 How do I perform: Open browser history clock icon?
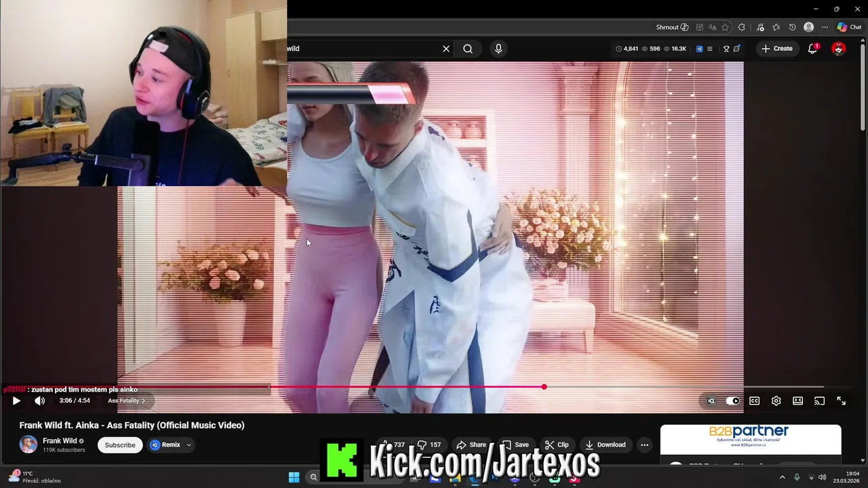click(793, 27)
